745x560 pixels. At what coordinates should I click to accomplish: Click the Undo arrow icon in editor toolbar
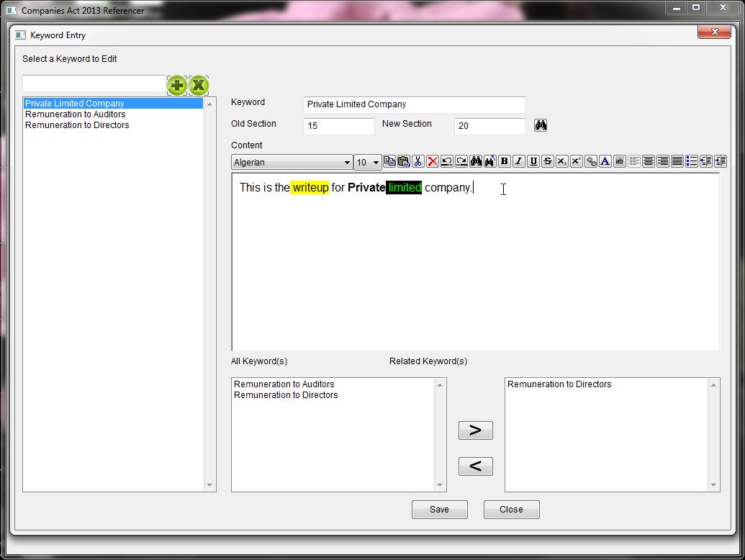point(447,162)
